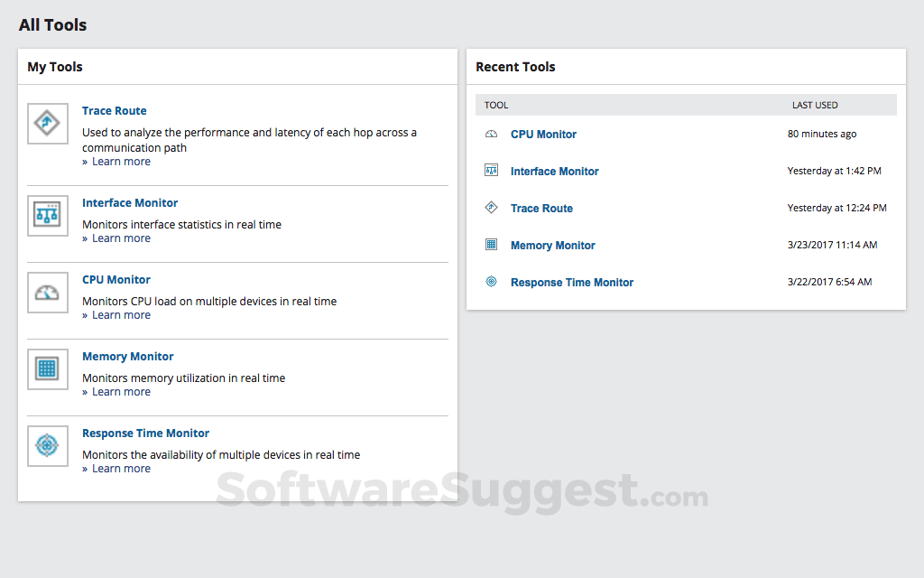
Task: Launch CPU Monitor from the Recent Tools list
Action: [x=543, y=135]
